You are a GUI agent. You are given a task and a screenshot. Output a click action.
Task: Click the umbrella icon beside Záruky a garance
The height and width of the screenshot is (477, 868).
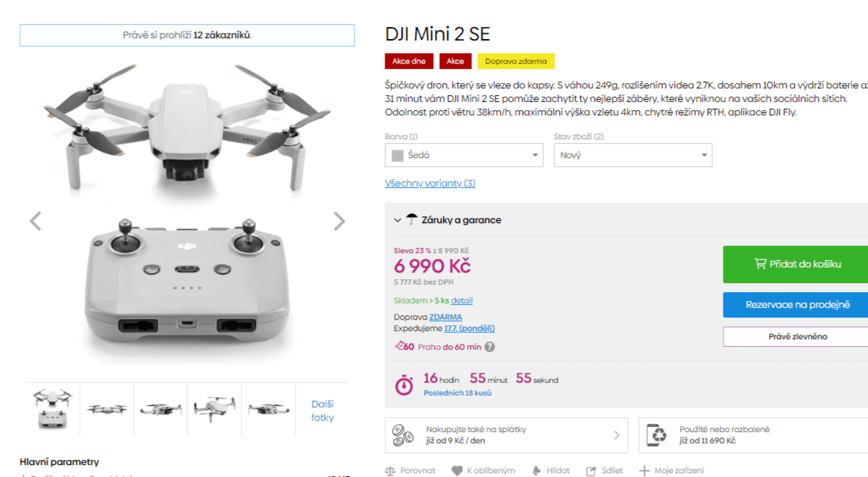pos(412,219)
